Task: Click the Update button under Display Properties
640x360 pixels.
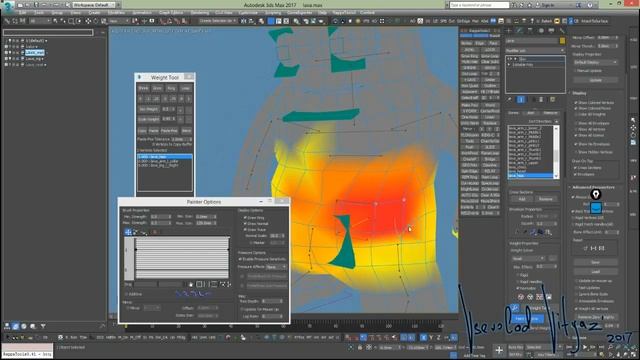Action: coord(596,80)
